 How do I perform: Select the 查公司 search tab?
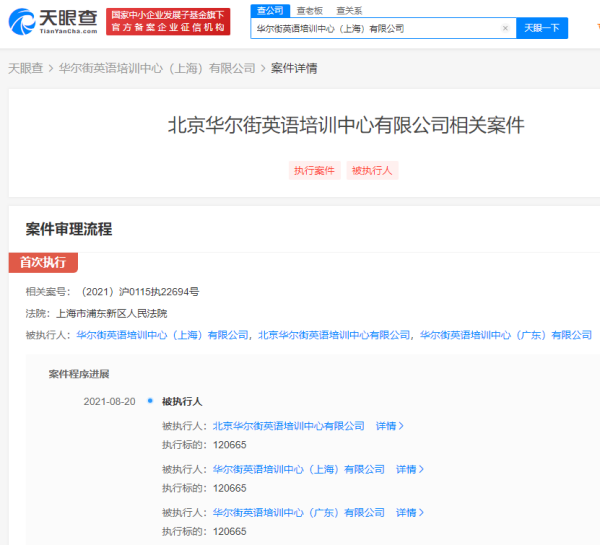click(x=270, y=11)
